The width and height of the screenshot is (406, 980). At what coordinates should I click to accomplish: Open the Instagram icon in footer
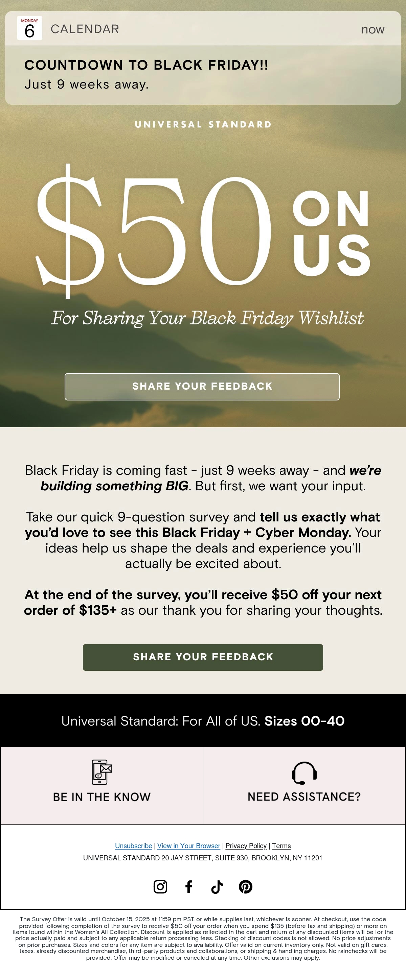160,887
